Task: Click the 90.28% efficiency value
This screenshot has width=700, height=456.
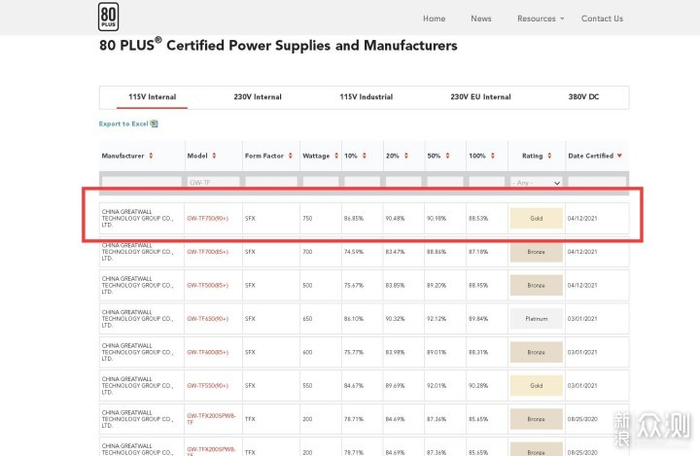Action: (478, 385)
